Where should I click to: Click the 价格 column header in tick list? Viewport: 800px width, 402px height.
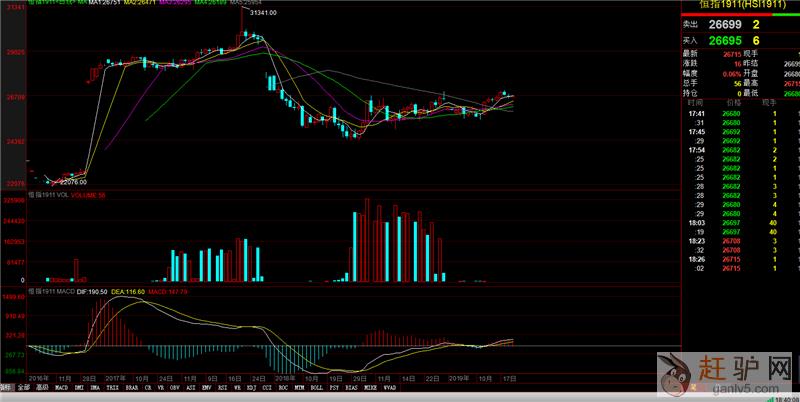[x=735, y=102]
